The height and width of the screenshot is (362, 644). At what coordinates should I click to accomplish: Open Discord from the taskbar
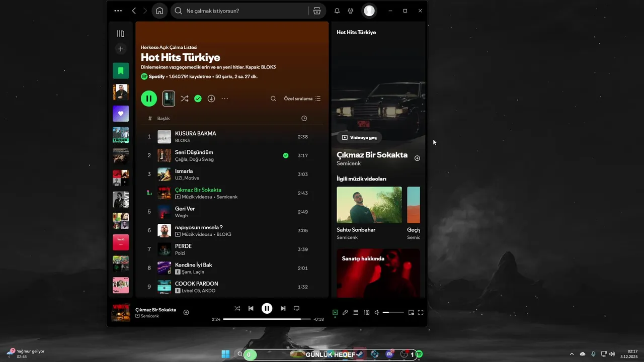pyautogui.click(x=389, y=354)
